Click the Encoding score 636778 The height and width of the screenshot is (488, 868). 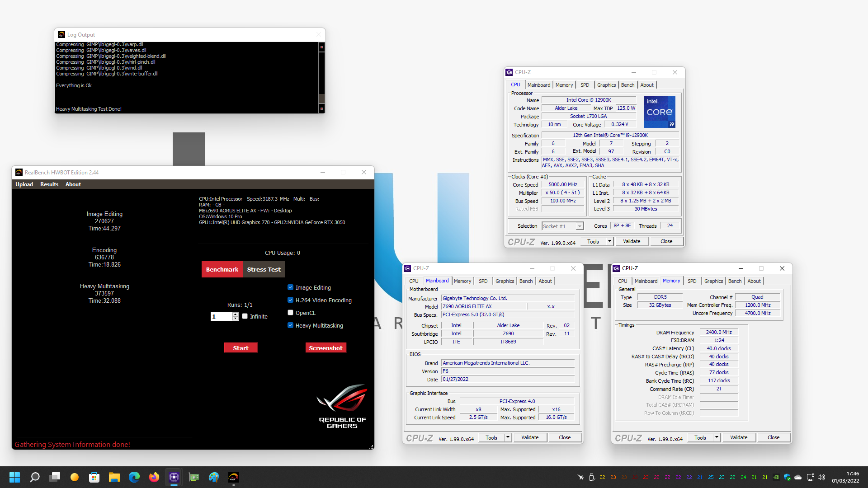tap(104, 257)
